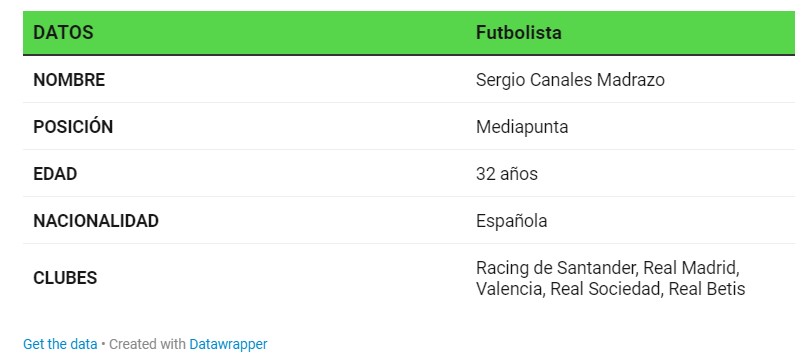Click the Real Betis text
The image size is (812, 362).
click(707, 289)
